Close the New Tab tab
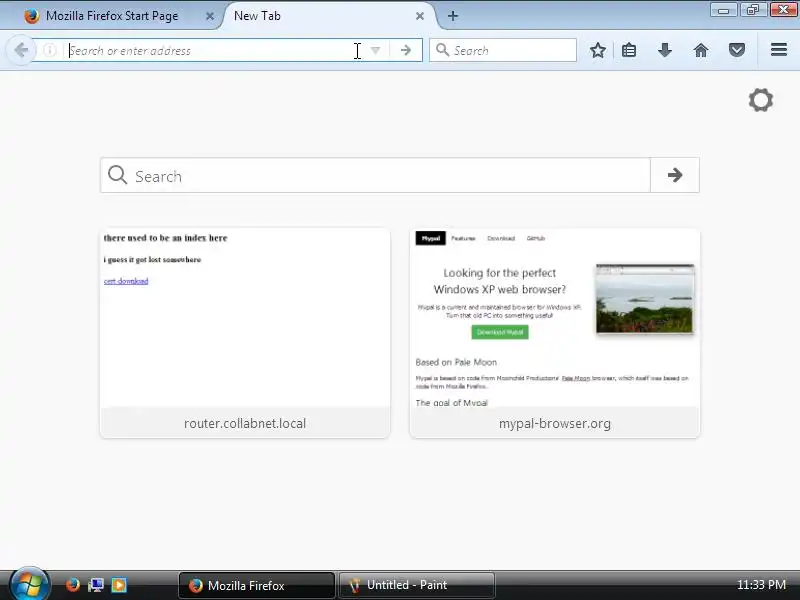The image size is (800, 600). pos(420,16)
